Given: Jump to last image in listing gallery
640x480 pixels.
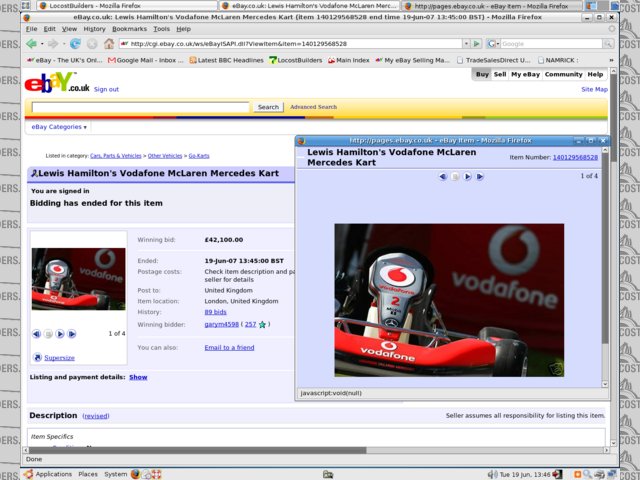Looking at the screenshot, I should click(x=72, y=334).
